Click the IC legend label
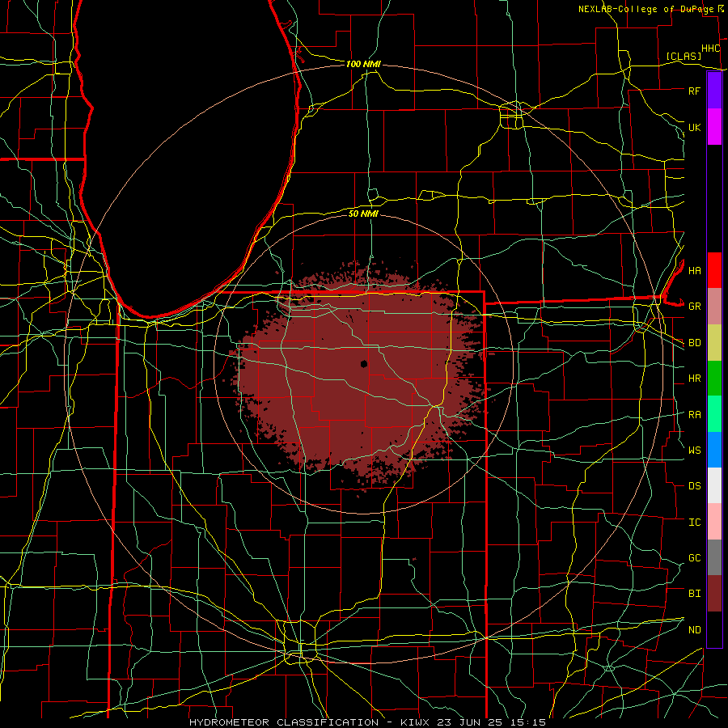 (694, 523)
